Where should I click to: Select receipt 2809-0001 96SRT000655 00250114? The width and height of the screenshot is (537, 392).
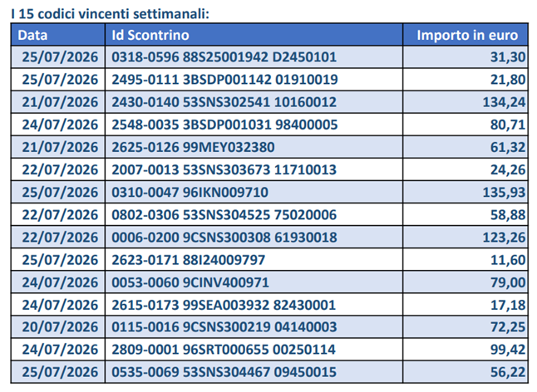pyautogui.click(x=224, y=350)
